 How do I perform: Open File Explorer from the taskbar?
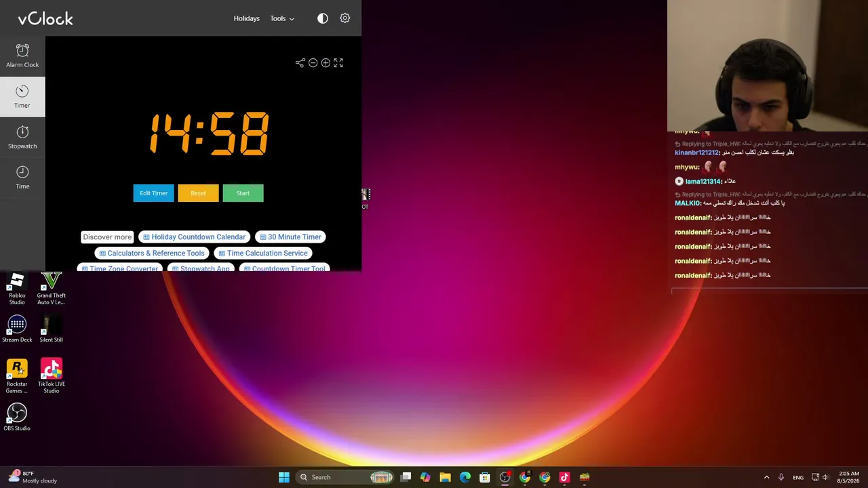coord(445,477)
